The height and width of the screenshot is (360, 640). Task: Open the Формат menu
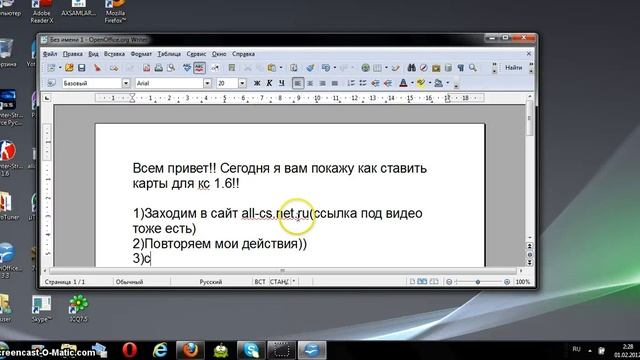coord(141,54)
